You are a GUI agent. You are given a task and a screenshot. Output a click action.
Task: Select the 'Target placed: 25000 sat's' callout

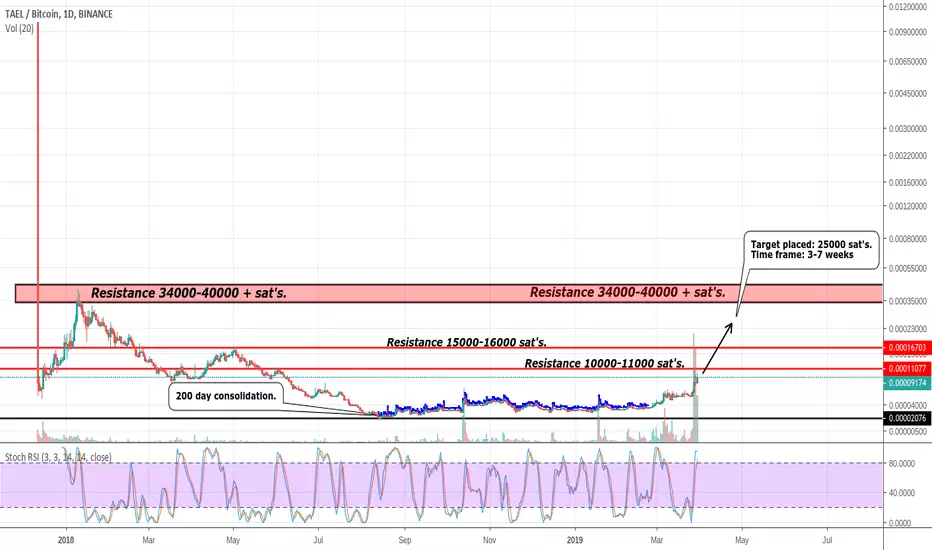(811, 250)
